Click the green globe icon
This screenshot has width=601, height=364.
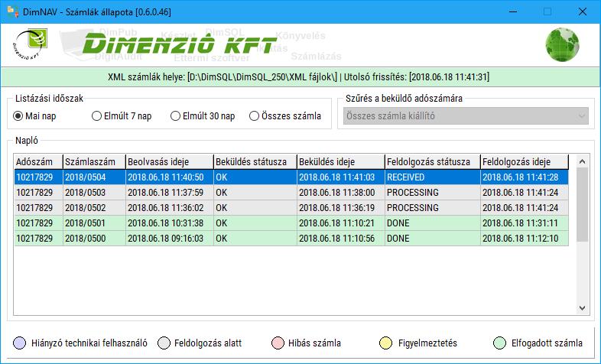[562, 44]
